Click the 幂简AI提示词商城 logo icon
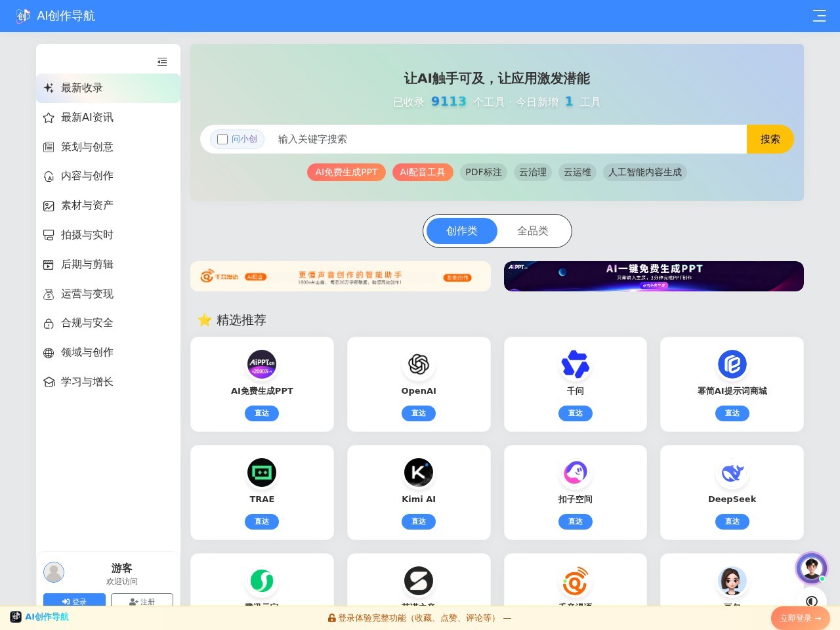The image size is (840, 630). [732, 364]
